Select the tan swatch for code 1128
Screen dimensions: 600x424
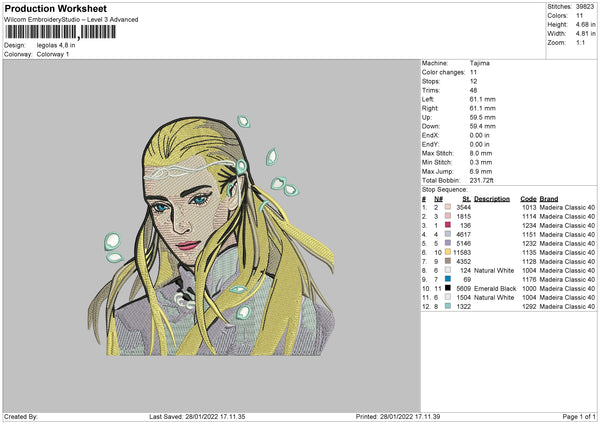coord(448,261)
